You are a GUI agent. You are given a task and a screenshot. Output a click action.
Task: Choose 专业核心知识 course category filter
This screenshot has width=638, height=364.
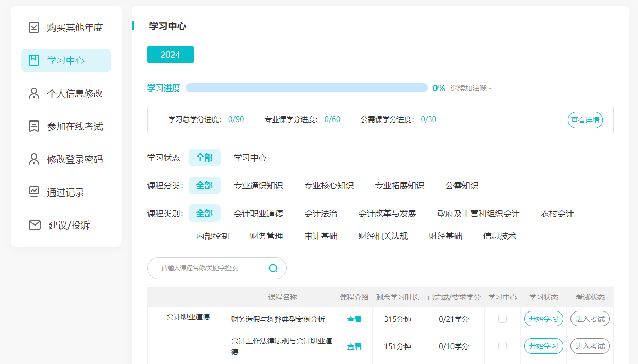click(x=330, y=186)
